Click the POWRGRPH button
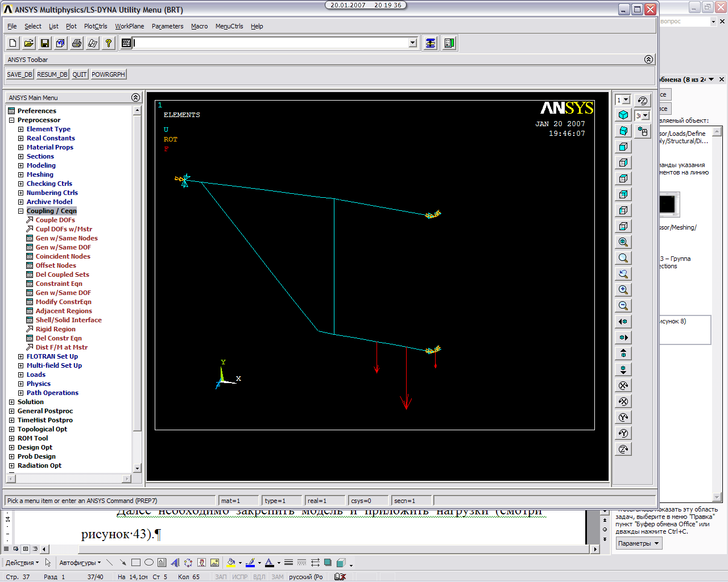 [x=108, y=74]
